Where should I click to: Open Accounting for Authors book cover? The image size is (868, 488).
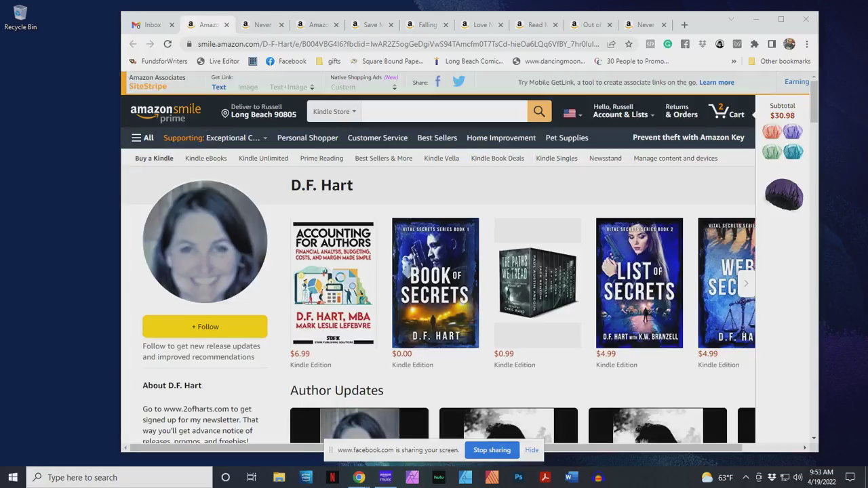[x=333, y=283]
